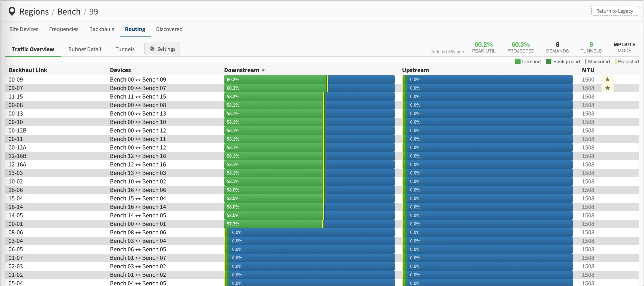
Task: Open the Subnet Detail sub-tab
Action: [85, 49]
